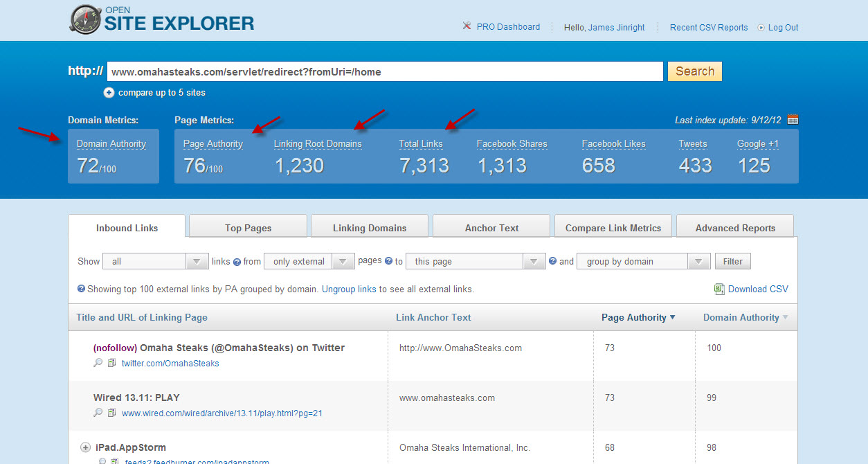Viewport: 868px width, 464px height.
Task: Sort by Page Authority column header
Action: [x=634, y=317]
